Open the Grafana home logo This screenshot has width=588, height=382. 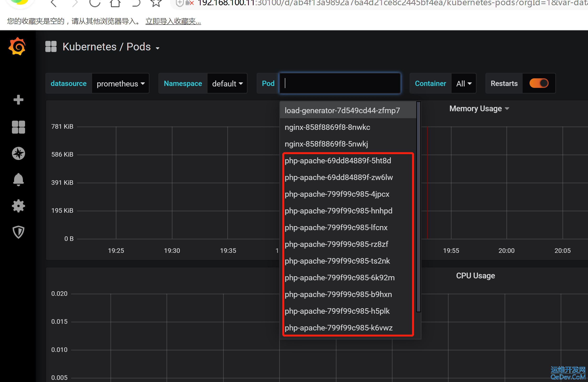[17, 46]
